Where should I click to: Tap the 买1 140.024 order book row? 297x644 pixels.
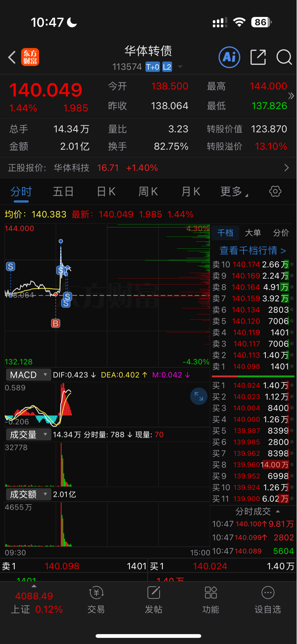[x=253, y=385]
